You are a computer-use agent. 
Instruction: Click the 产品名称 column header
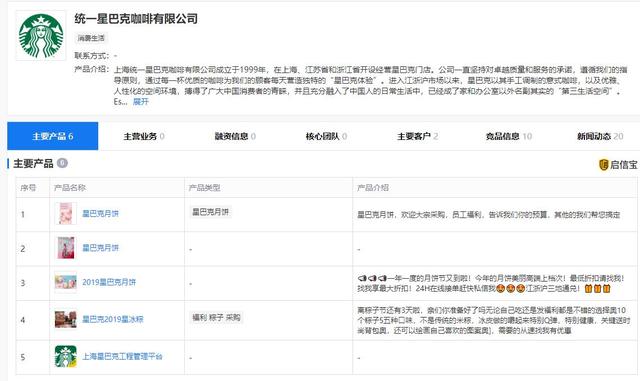(x=70, y=187)
